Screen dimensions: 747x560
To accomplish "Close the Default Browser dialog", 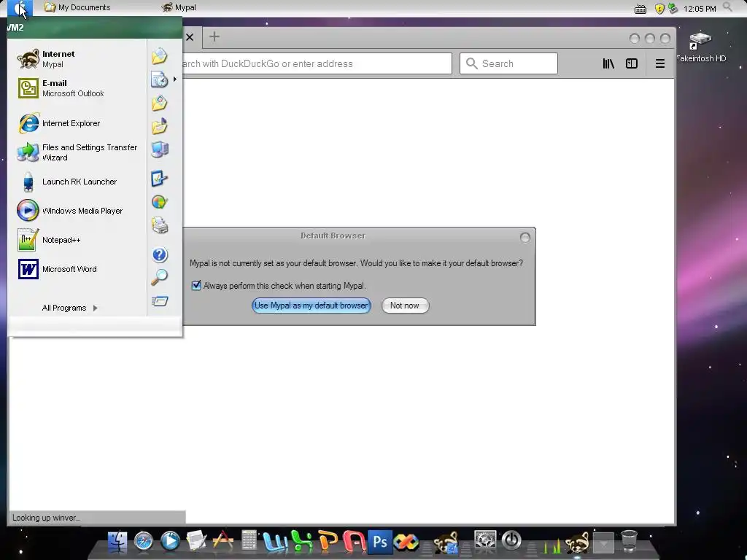I will 525,238.
